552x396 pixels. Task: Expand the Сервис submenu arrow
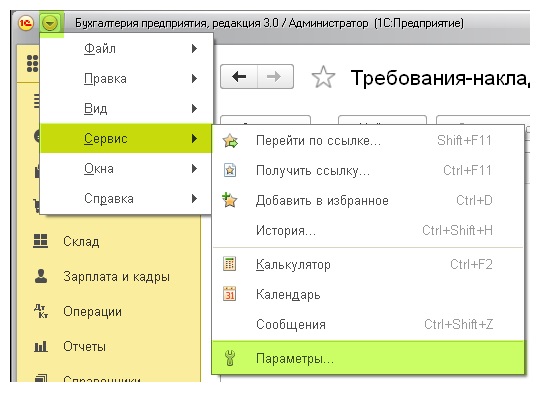[194, 138]
